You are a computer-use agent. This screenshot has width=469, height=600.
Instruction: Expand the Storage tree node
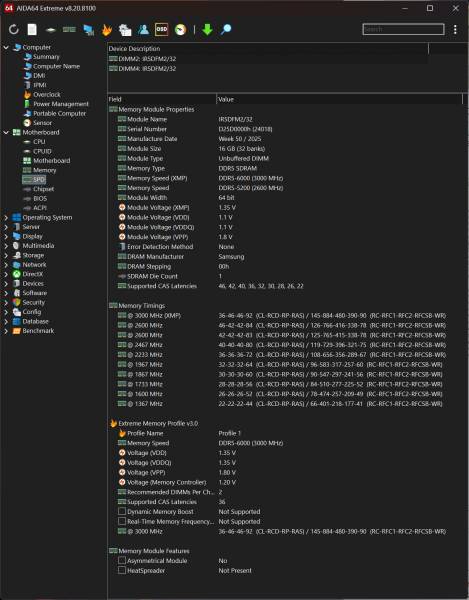[6, 255]
